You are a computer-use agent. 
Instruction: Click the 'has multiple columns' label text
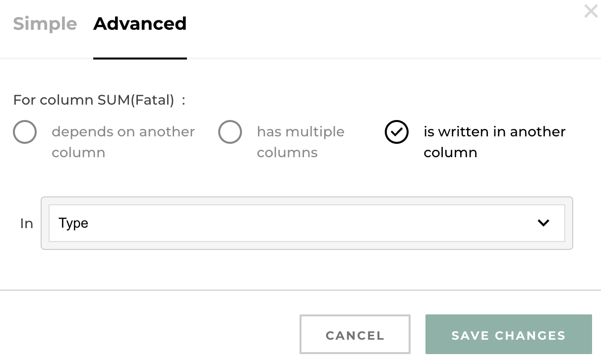[300, 142]
